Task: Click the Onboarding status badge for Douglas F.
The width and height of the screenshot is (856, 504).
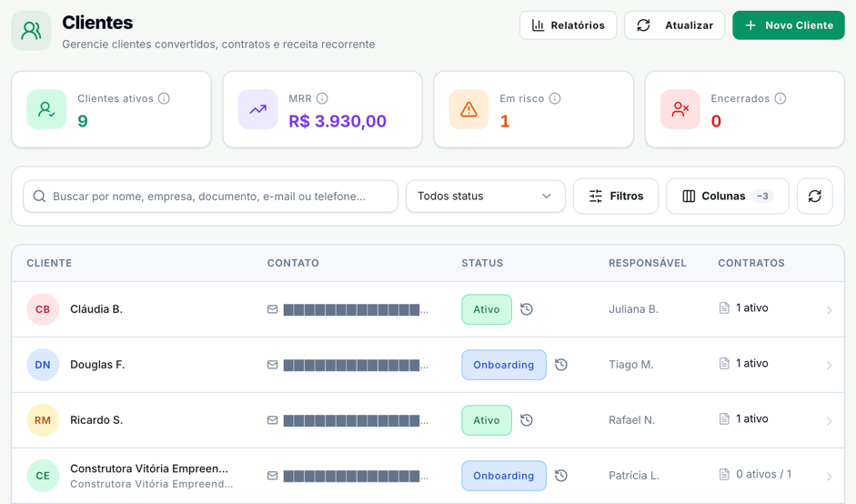Action: pyautogui.click(x=503, y=365)
